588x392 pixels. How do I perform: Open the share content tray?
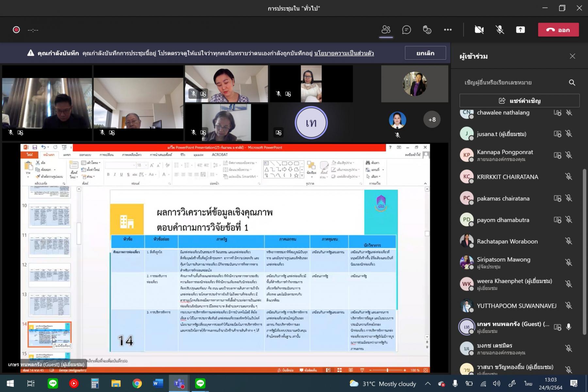520,30
